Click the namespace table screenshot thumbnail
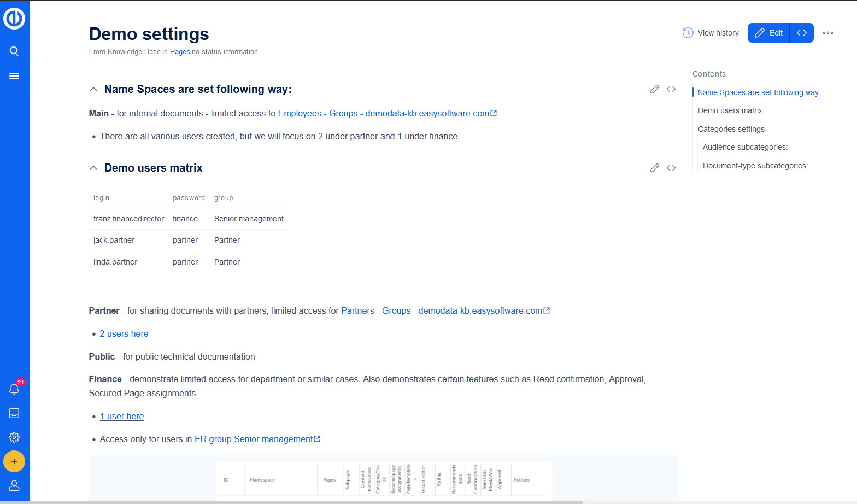This screenshot has height=504, width=857. coord(384,479)
